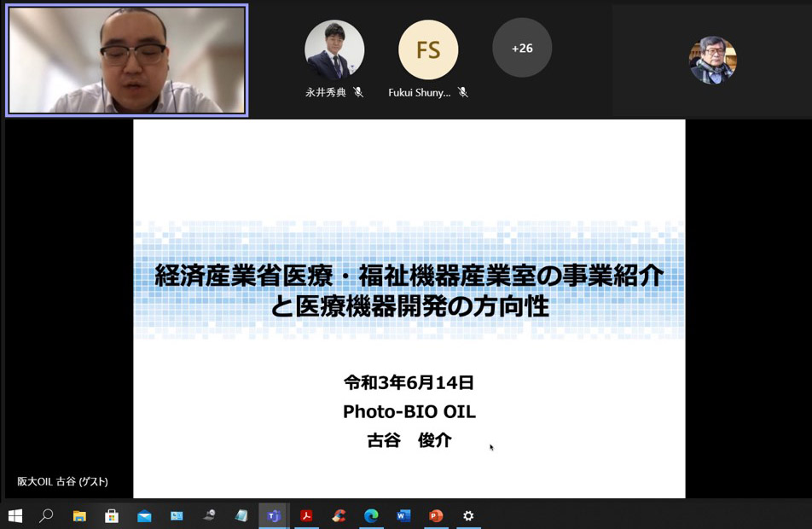Open the Windows Start menu
Screen dimensions: 812x529
[14, 515]
